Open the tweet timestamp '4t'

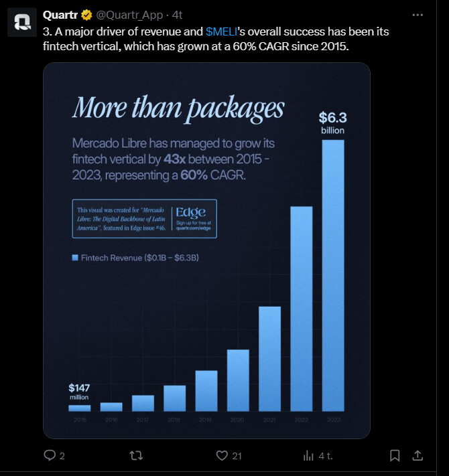177,15
